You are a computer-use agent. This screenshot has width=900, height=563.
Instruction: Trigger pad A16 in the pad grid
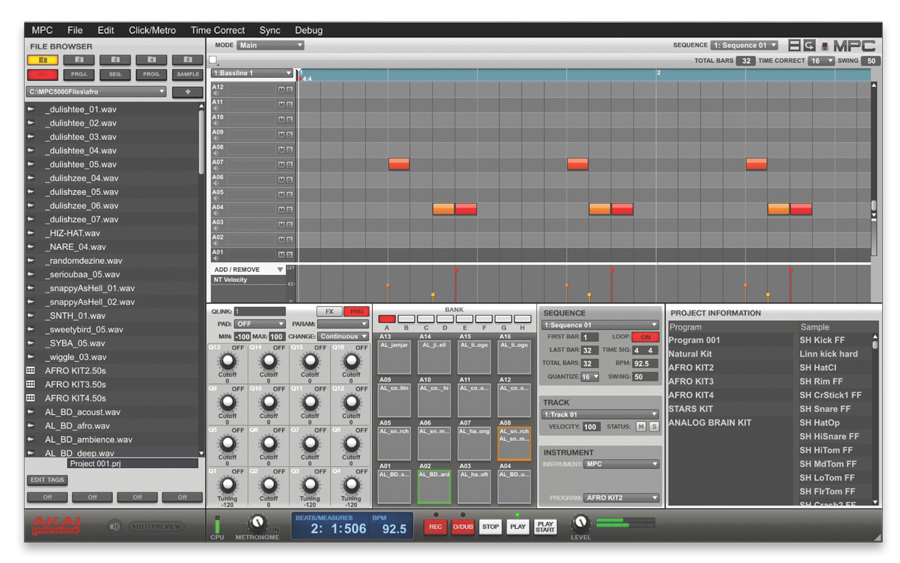click(x=514, y=357)
